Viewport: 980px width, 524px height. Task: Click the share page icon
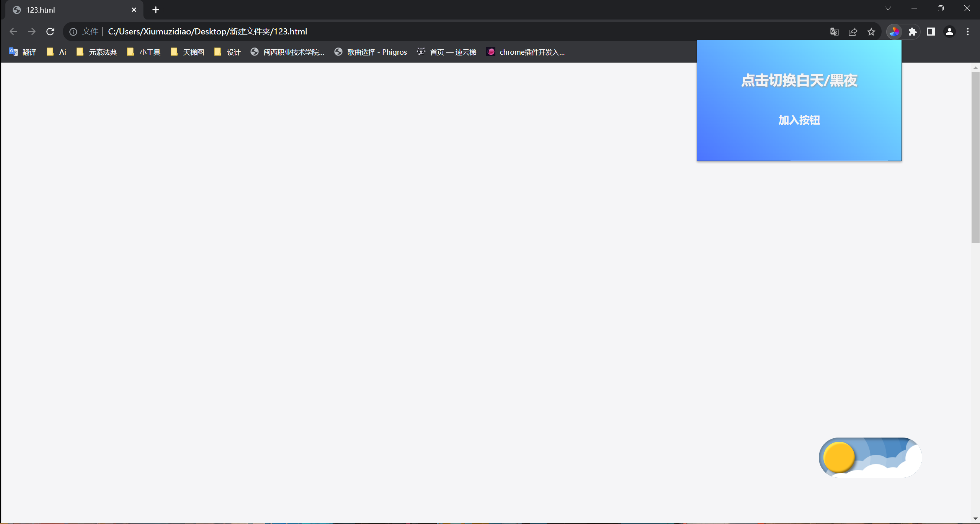[x=853, y=32]
